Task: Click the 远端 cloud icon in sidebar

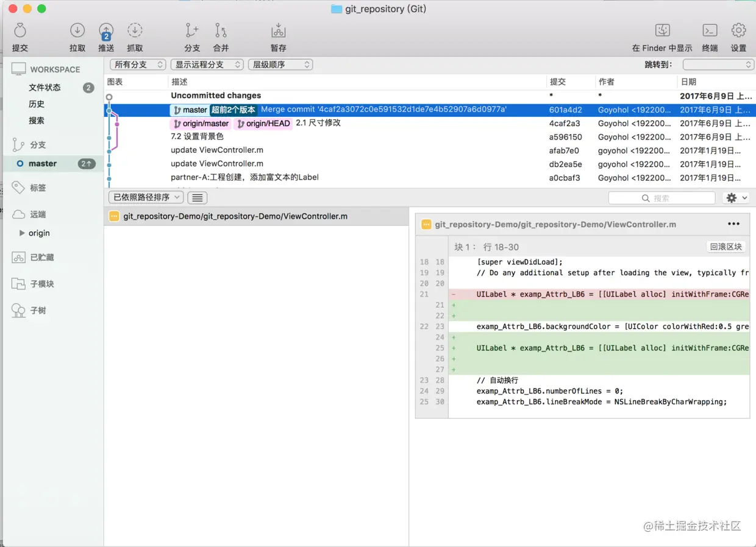Action: (x=18, y=214)
